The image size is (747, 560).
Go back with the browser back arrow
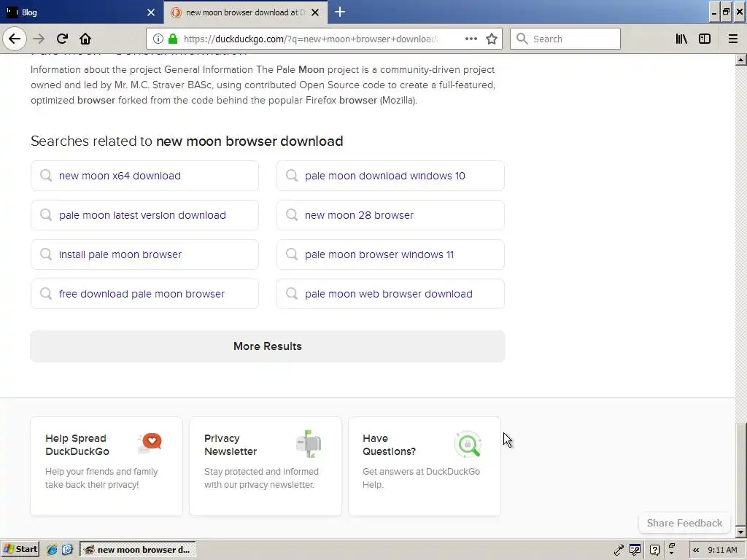pos(15,39)
